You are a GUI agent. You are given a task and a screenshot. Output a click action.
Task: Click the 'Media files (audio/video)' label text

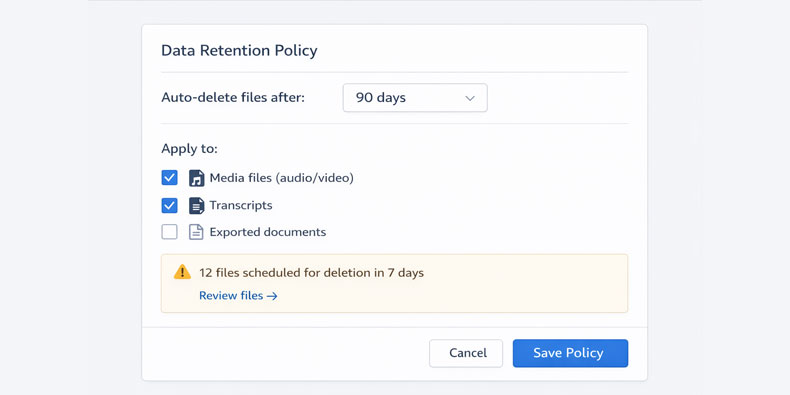point(282,178)
